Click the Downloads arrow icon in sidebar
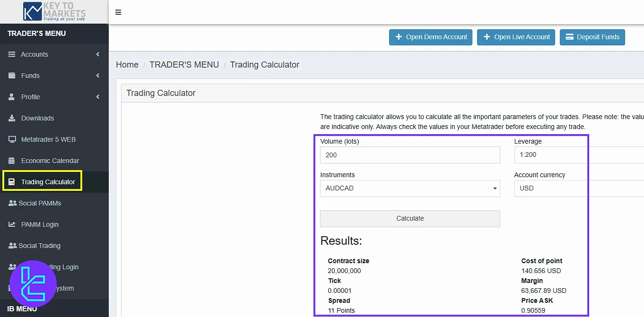 (x=12, y=118)
